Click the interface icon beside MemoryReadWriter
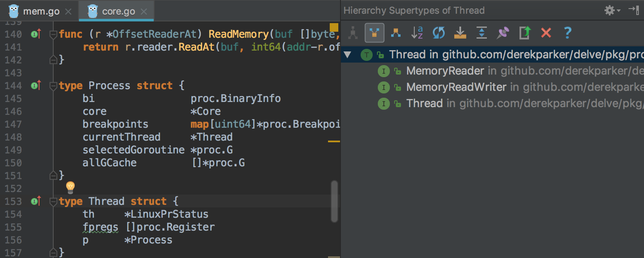Viewport: 644px width, 258px height. (x=383, y=87)
